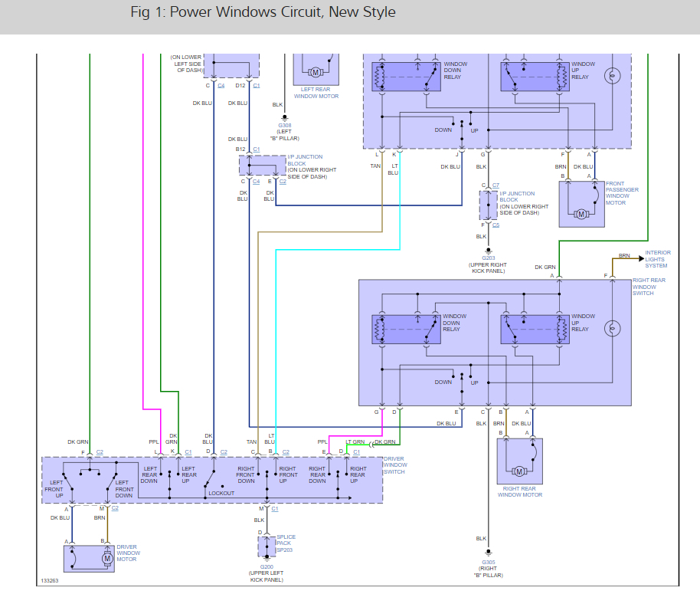
Task: Click connector link C1 next to B12
Action: click(257, 149)
